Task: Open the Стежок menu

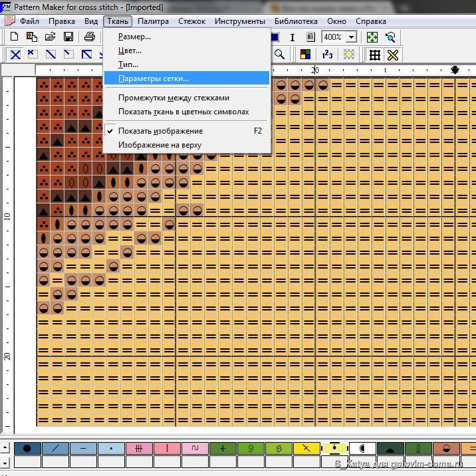Action: pos(191,21)
